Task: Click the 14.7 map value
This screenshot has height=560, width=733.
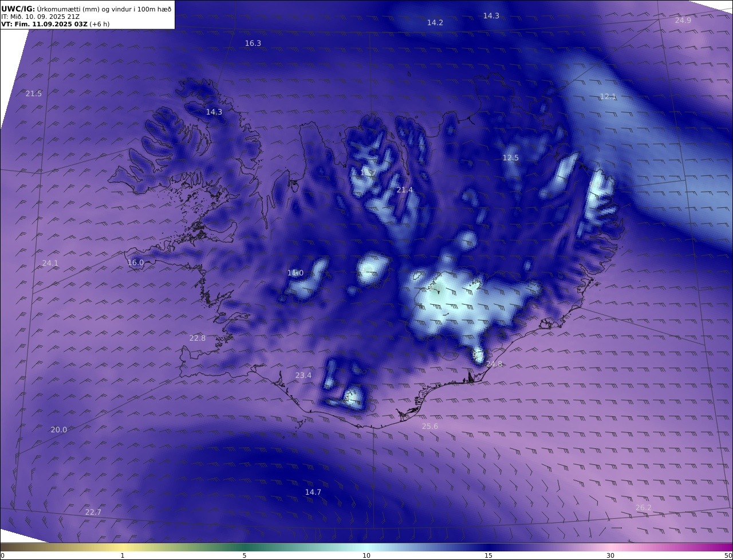Action: pyautogui.click(x=313, y=492)
